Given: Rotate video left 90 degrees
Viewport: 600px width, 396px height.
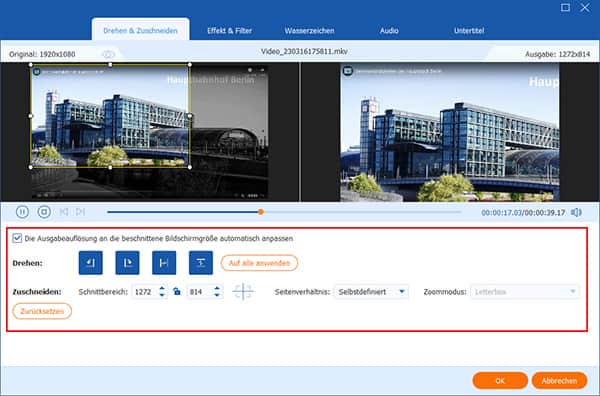Looking at the screenshot, I should point(91,263).
